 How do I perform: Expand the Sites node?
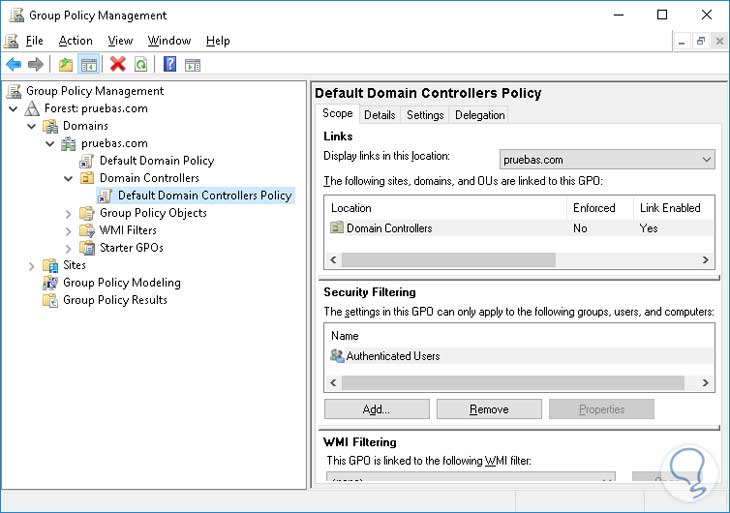tap(32, 266)
